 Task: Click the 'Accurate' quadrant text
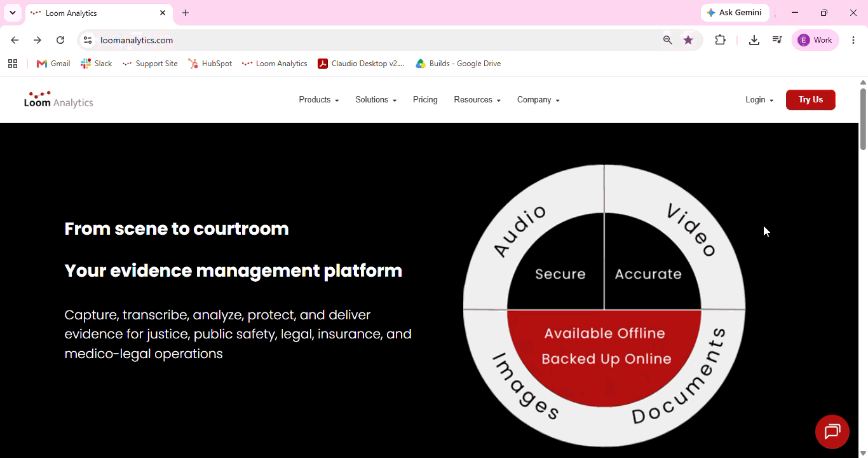coord(648,274)
